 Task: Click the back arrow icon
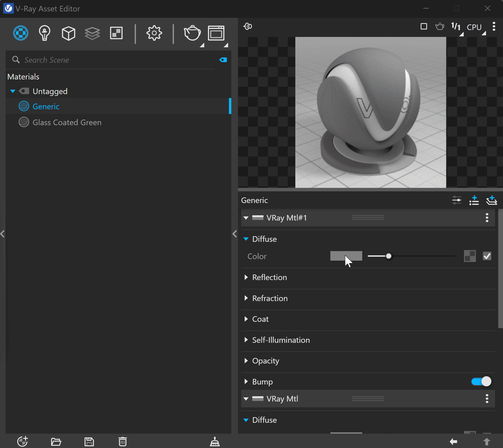click(x=453, y=442)
